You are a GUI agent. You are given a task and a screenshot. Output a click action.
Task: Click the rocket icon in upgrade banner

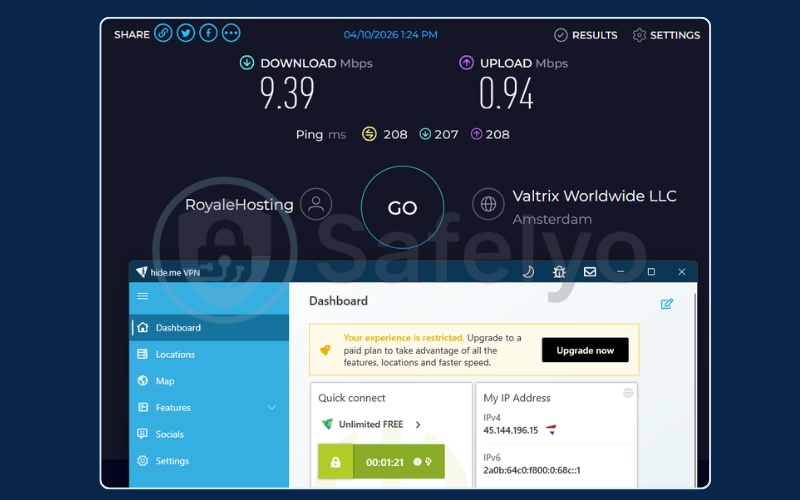(x=325, y=350)
